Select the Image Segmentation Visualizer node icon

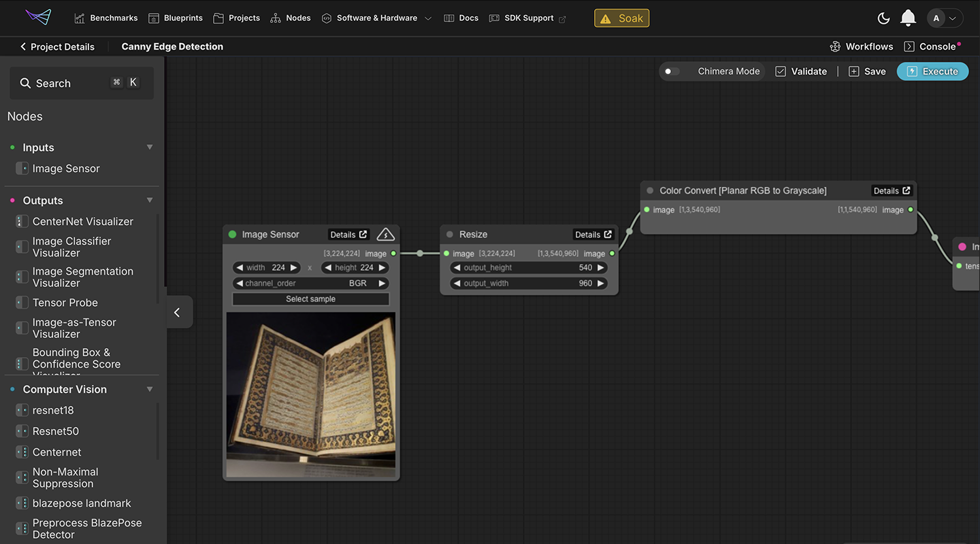click(22, 277)
